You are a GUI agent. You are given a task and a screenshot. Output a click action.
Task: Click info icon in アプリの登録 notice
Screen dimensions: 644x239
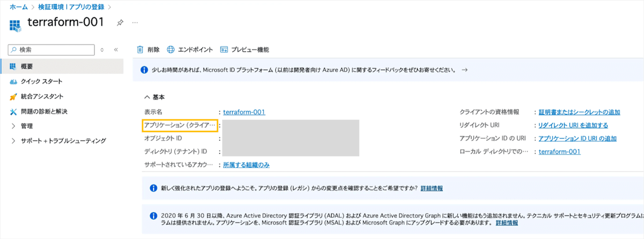coord(153,188)
